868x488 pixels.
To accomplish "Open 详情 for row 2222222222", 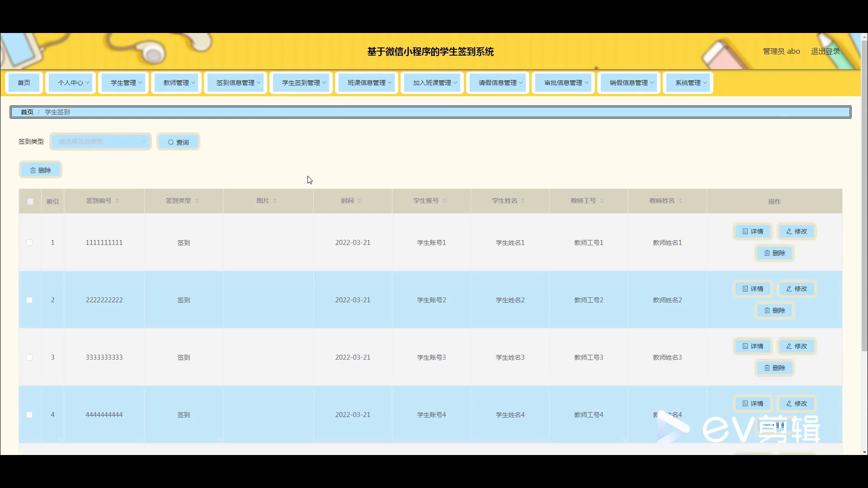I will (753, 289).
